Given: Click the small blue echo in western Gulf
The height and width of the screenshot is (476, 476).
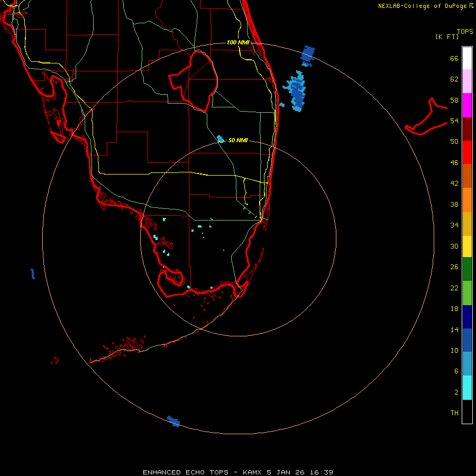Looking at the screenshot, I should (x=33, y=274).
